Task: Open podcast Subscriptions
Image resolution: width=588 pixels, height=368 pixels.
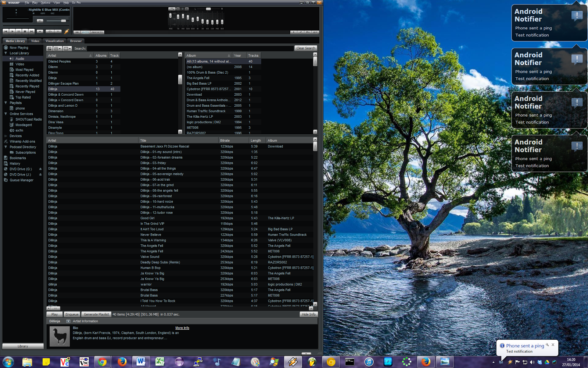Action: (x=25, y=152)
